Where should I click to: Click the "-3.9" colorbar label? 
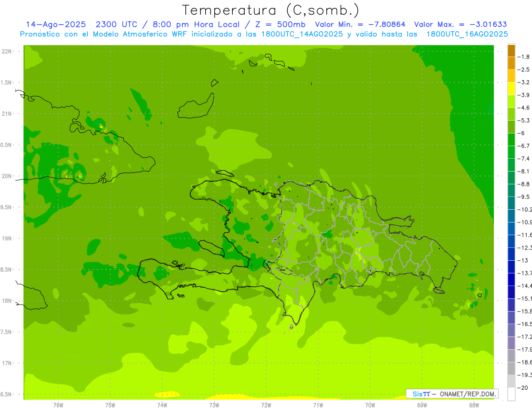(524, 95)
